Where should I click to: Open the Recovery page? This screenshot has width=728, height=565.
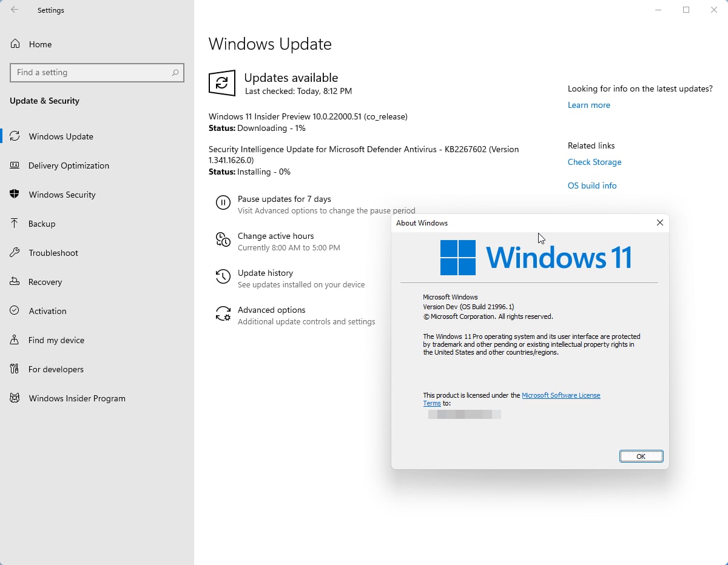click(x=45, y=282)
